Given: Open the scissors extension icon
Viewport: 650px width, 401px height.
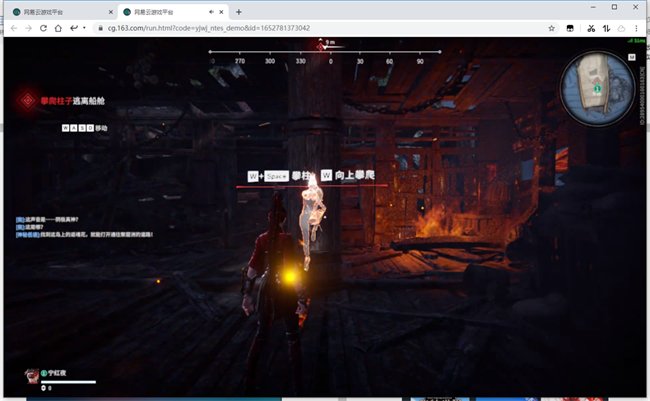Looking at the screenshot, I should pyautogui.click(x=591, y=28).
